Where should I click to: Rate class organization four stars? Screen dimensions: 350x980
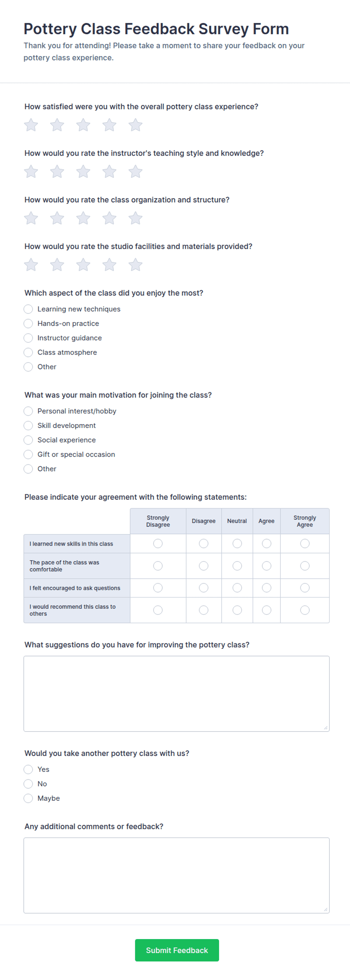[109, 218]
